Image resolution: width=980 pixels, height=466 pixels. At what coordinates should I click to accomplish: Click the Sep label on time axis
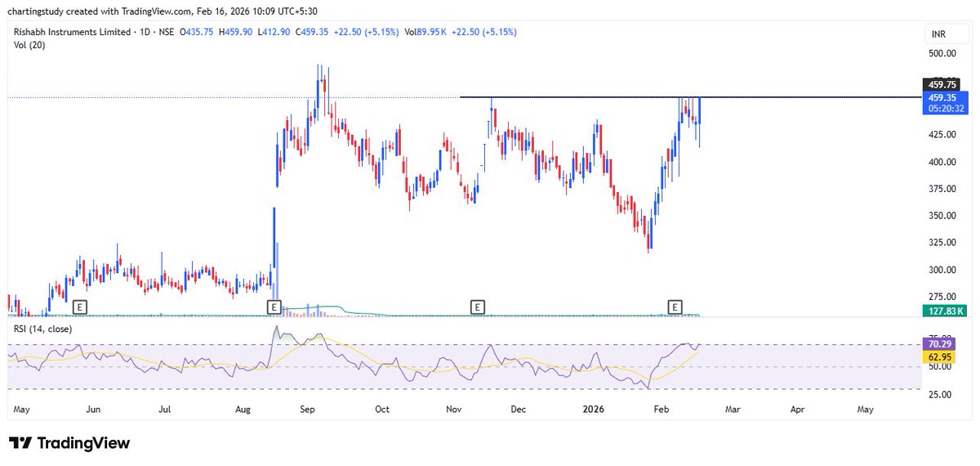click(x=308, y=408)
